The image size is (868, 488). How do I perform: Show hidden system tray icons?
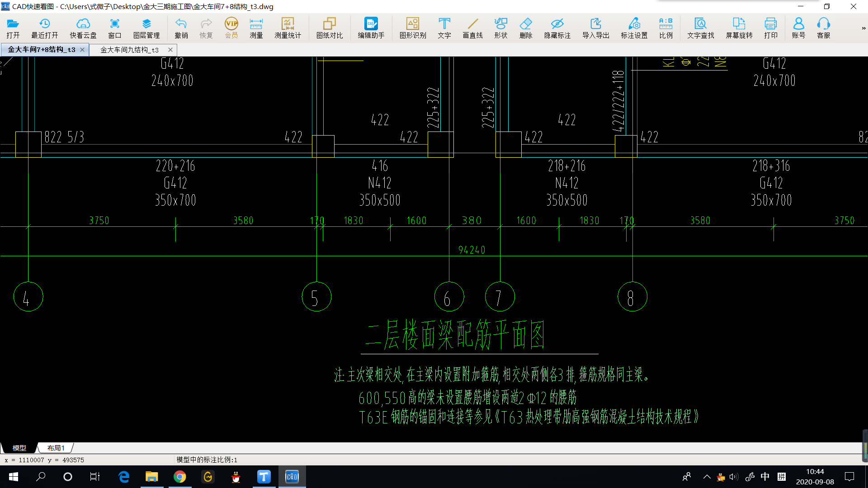(707, 477)
